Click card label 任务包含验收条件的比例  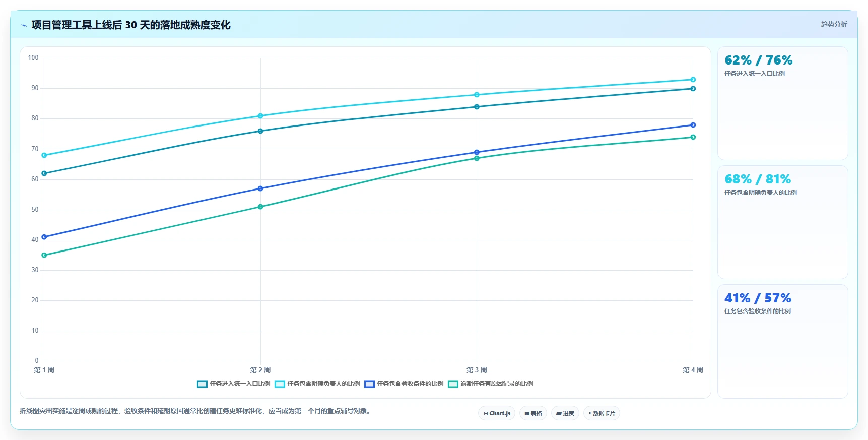[758, 311]
